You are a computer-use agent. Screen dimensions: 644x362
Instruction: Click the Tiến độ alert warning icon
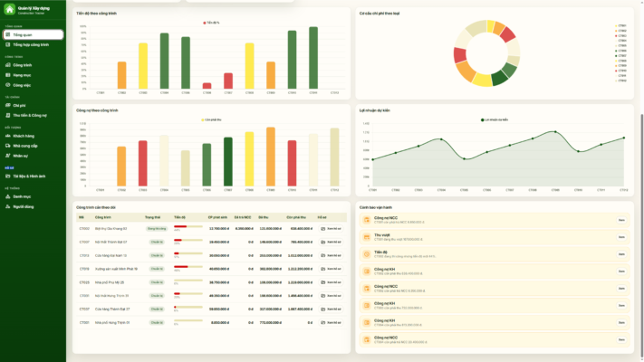[366, 254]
